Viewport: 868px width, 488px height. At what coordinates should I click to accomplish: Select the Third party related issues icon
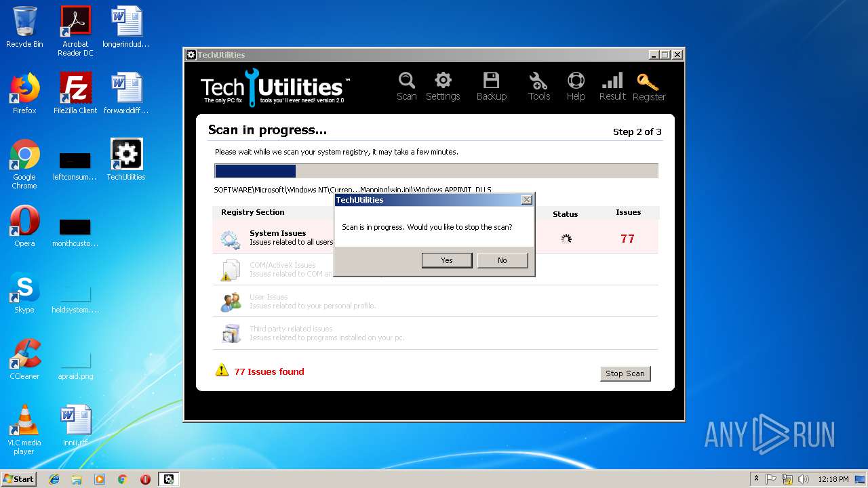click(x=230, y=333)
